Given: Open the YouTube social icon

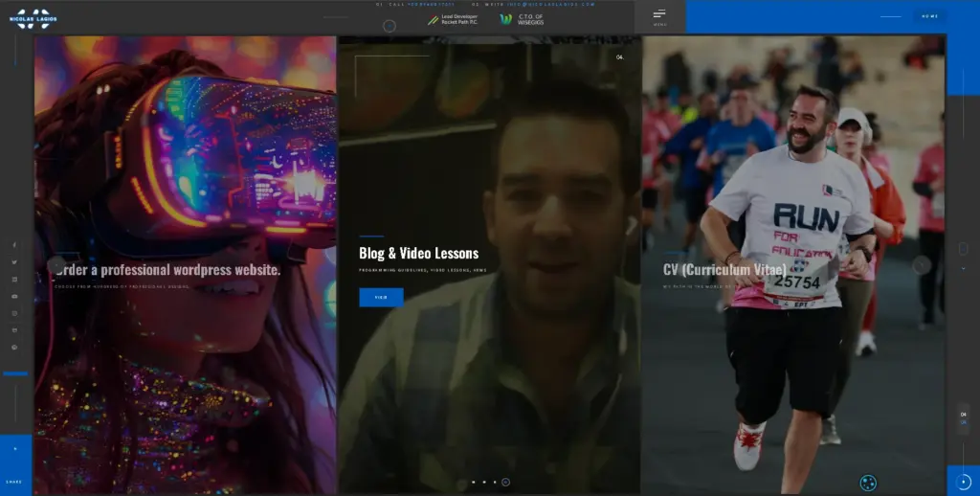Looking at the screenshot, I should click(x=14, y=296).
